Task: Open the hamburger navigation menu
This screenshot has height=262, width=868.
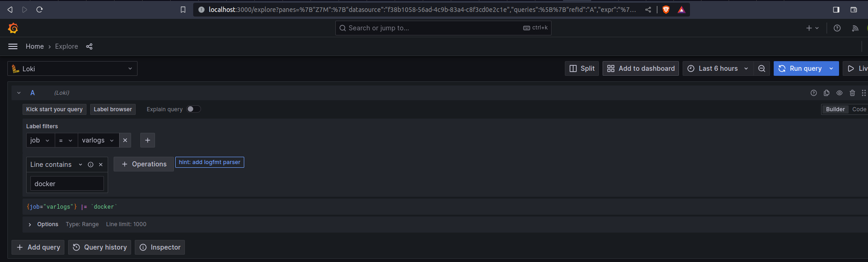Action: (x=13, y=46)
